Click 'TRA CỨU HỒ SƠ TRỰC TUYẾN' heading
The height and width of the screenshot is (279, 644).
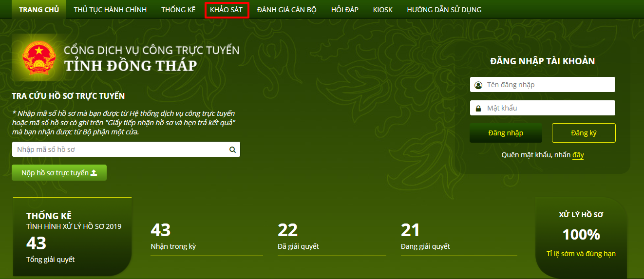(x=68, y=96)
